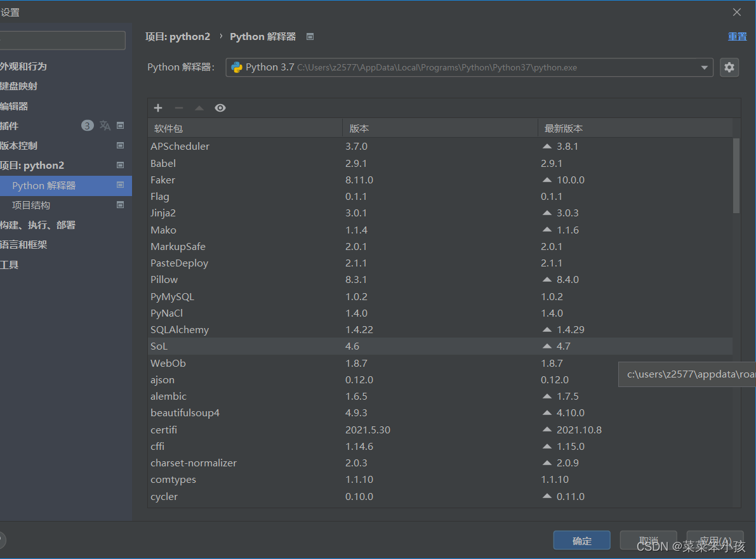Open the 插件 settings category
This screenshot has width=756, height=559.
click(x=9, y=126)
